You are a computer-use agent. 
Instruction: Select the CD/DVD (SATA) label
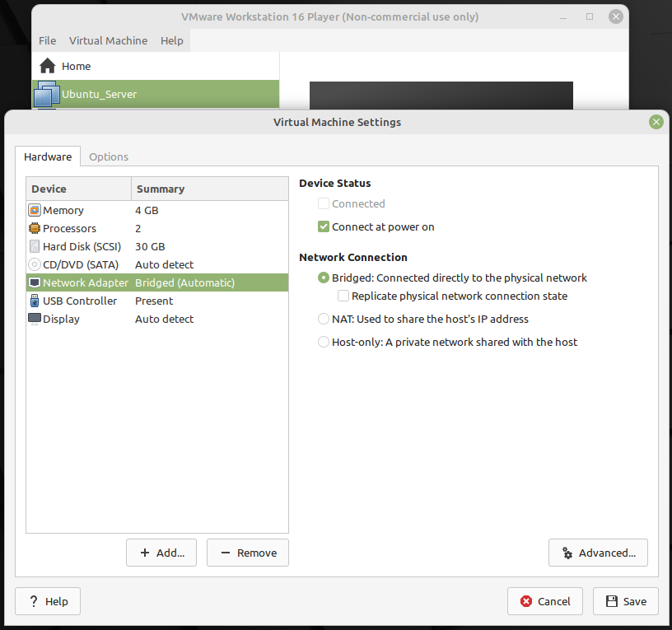pyautogui.click(x=81, y=264)
